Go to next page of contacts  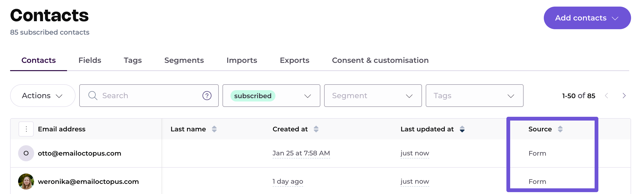624,96
